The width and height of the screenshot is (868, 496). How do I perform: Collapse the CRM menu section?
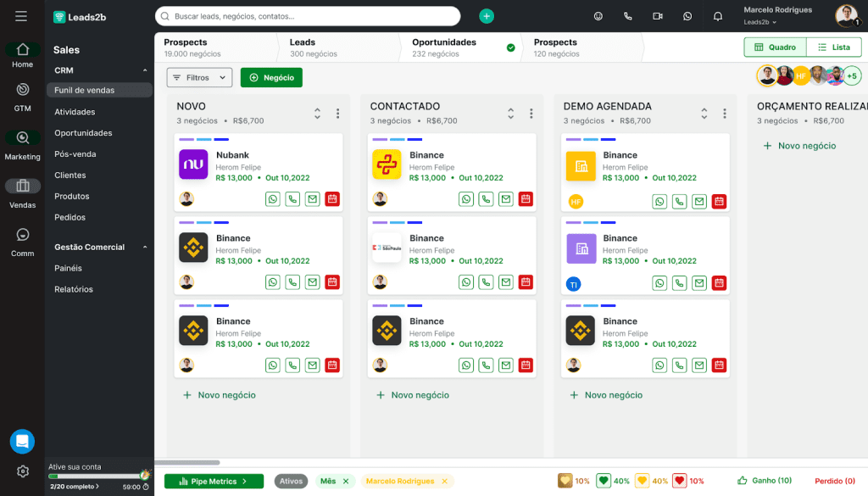click(x=145, y=70)
